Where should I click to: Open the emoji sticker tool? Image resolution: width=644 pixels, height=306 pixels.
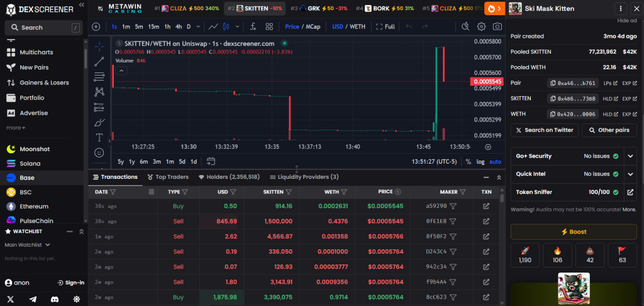(99, 152)
